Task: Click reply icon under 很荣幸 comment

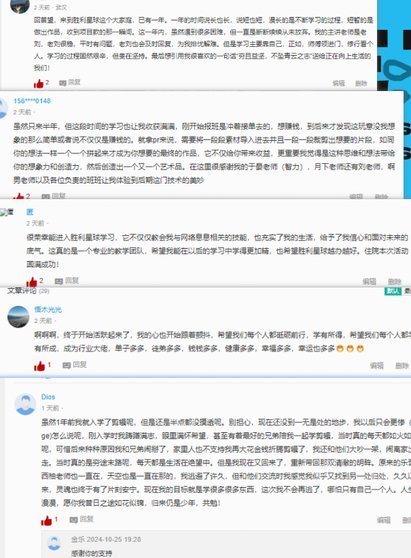Action: (x=59, y=281)
